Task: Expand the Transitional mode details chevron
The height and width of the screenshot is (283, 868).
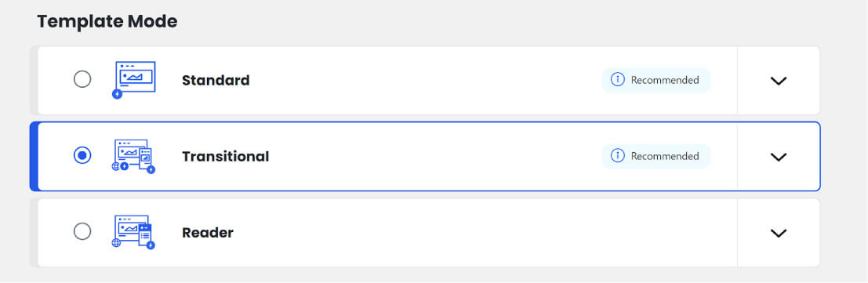Action: (x=779, y=158)
